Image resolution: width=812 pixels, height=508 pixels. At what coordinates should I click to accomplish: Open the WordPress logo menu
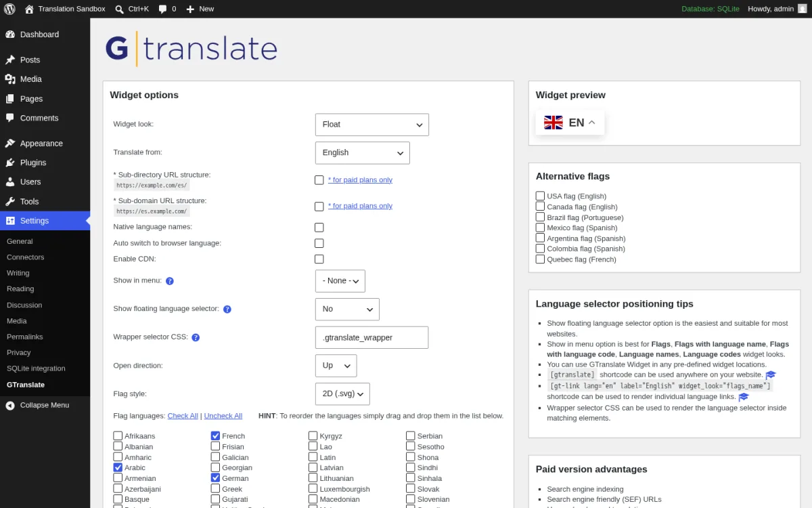(9, 9)
